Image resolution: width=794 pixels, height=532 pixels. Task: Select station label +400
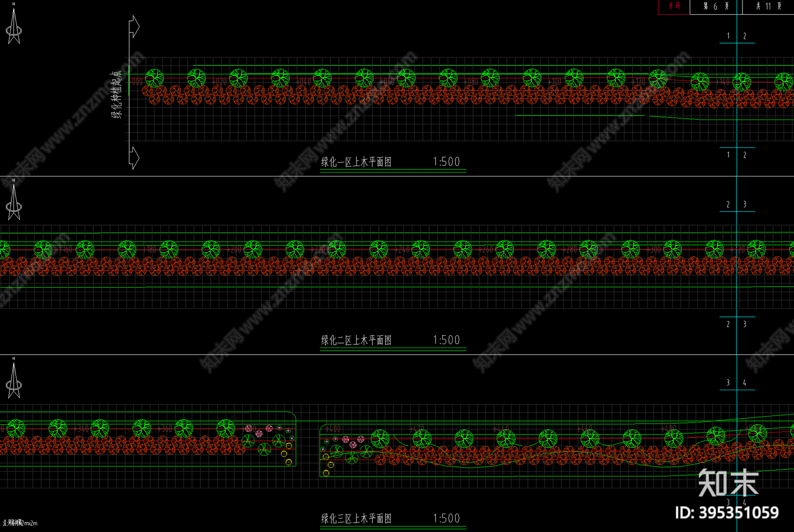coord(332,428)
